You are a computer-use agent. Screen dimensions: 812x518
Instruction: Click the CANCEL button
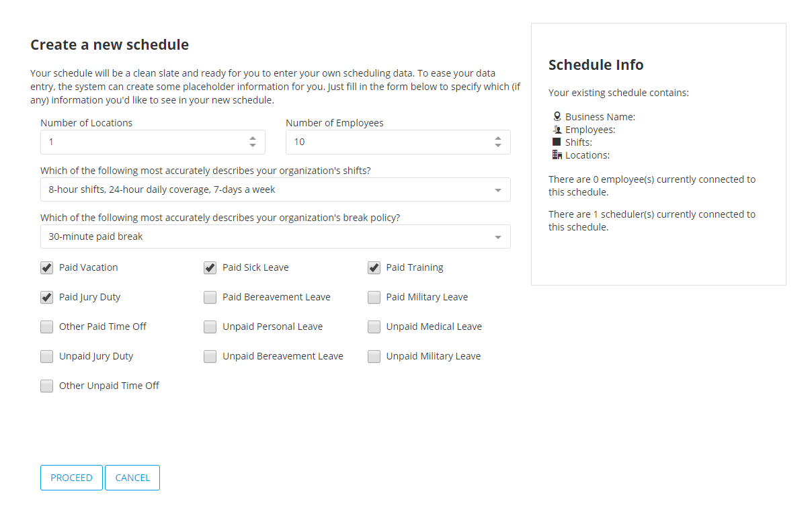[132, 478]
